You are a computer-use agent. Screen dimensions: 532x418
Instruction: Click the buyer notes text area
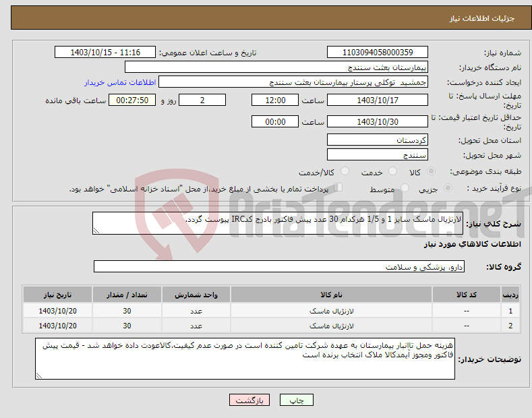(245, 359)
